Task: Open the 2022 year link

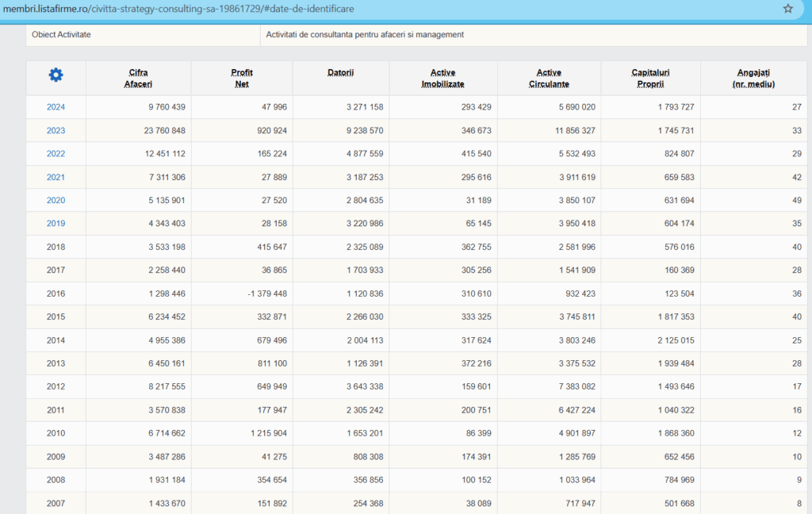Action: (x=56, y=154)
